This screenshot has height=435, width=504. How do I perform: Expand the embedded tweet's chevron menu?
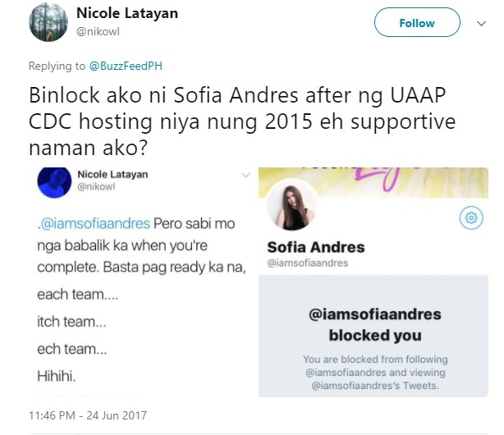pos(245,175)
